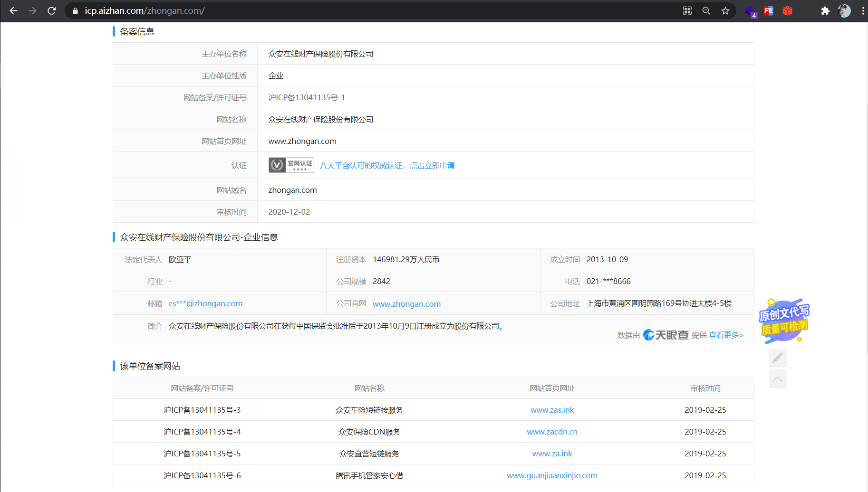Image resolution: width=868 pixels, height=492 pixels.
Task: Click the 沪ICP备13041135号-5 cell
Action: [x=202, y=454]
